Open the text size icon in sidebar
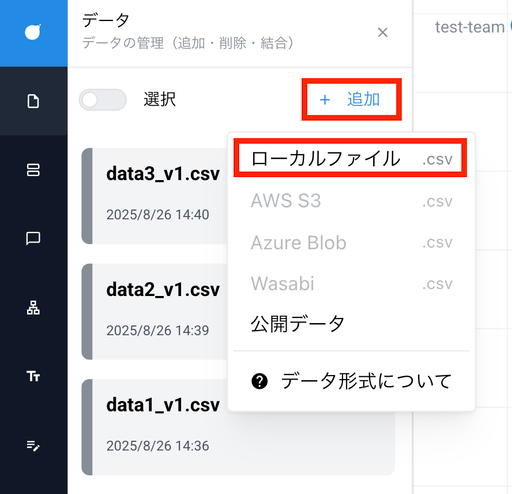512x494 pixels. (x=33, y=376)
